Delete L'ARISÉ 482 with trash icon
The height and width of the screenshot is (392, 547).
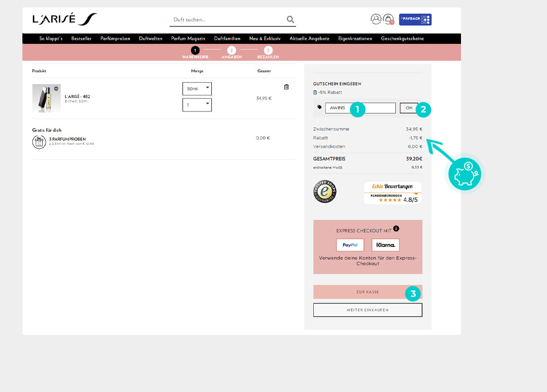[286, 87]
